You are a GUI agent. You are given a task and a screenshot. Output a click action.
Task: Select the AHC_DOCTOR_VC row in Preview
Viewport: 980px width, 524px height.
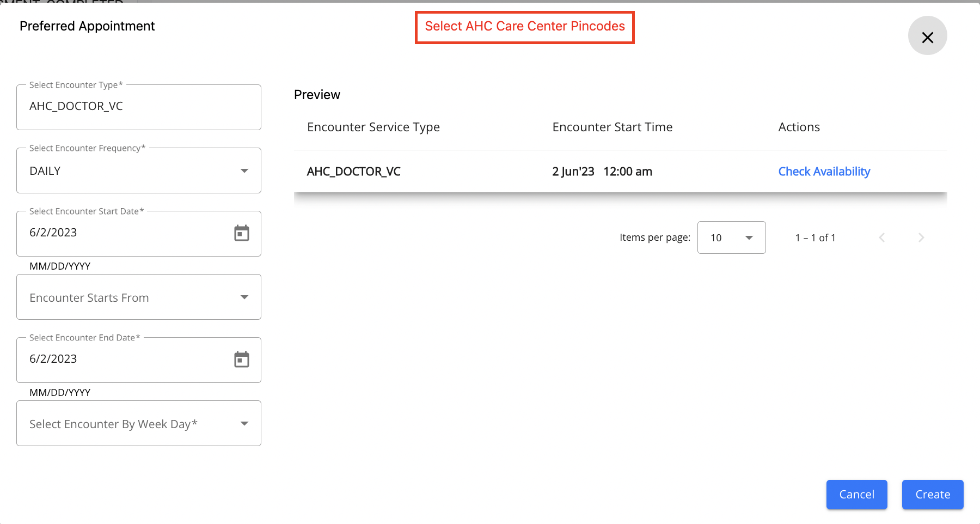coord(353,171)
